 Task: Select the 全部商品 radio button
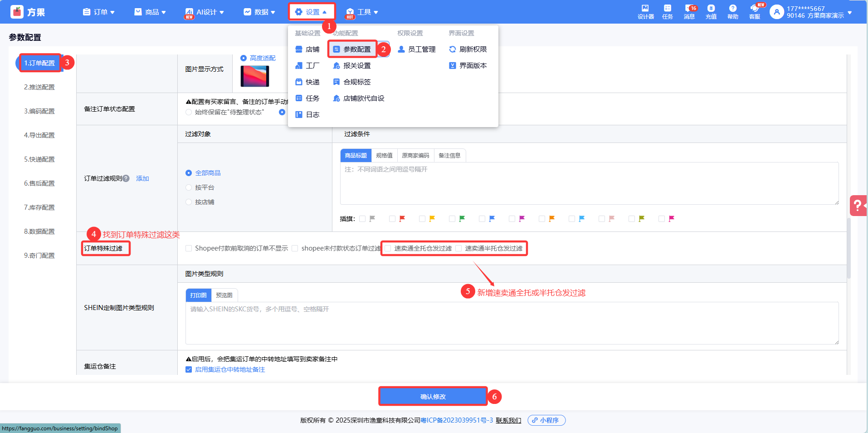click(189, 173)
